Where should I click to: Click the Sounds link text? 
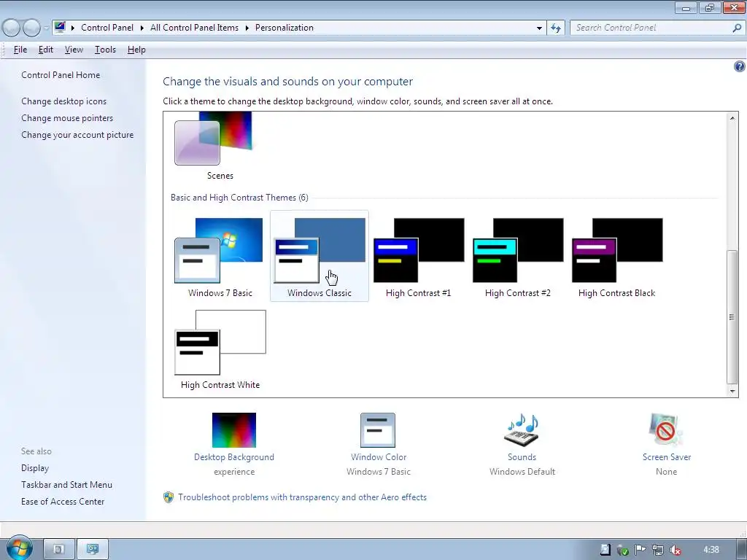click(522, 457)
